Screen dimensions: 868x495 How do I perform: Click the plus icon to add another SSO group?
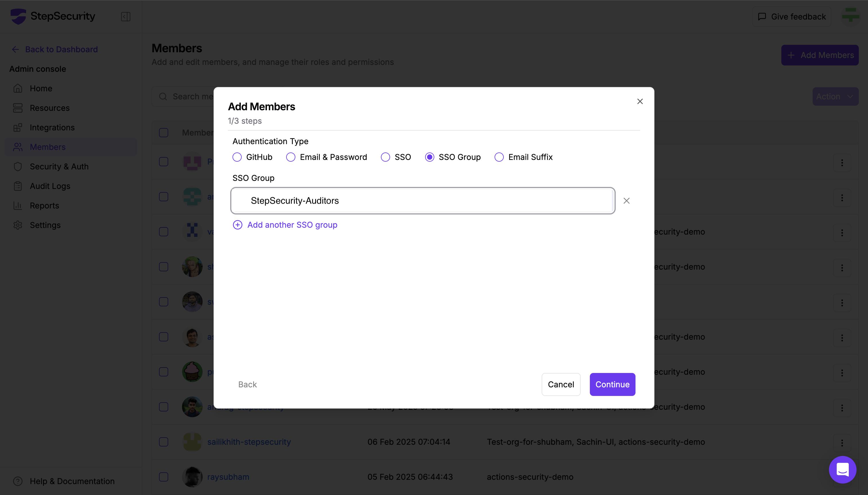click(x=237, y=225)
